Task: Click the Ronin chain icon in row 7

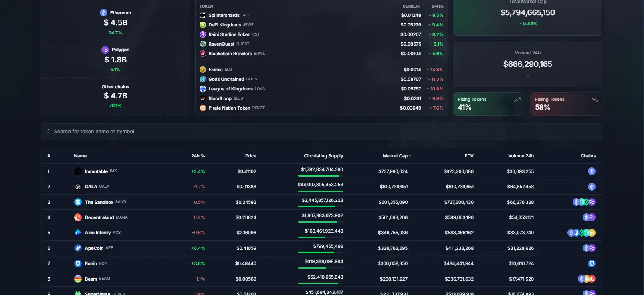Action: tap(591, 263)
